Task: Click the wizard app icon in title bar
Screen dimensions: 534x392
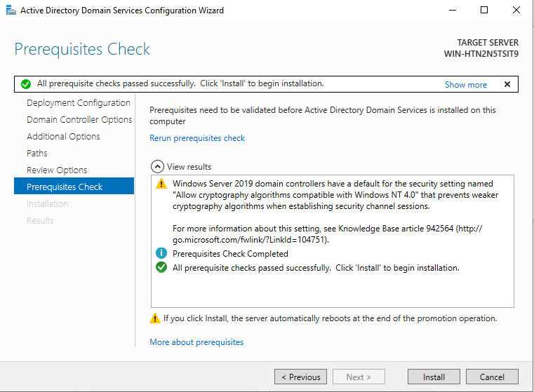Action: [11, 11]
